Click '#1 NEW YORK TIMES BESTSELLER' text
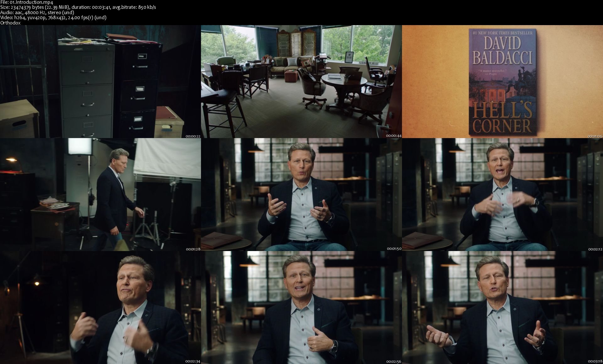 tap(503, 33)
